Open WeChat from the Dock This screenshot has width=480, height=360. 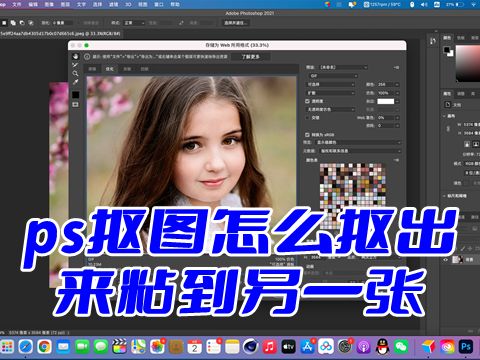401,347
